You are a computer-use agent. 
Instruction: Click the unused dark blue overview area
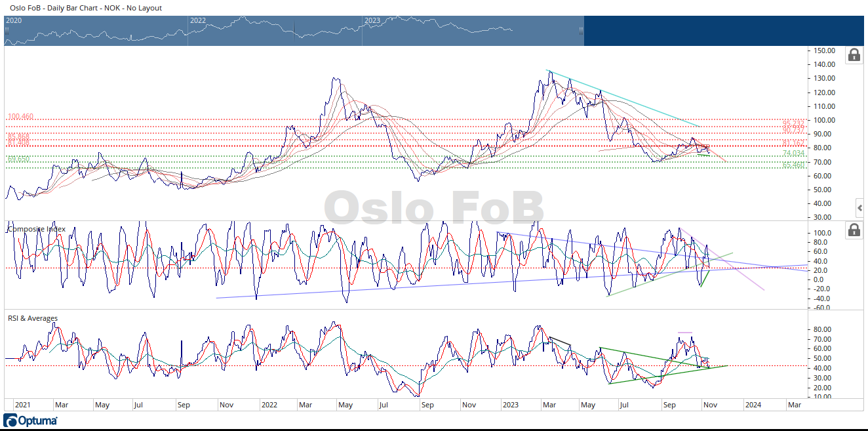click(x=724, y=30)
